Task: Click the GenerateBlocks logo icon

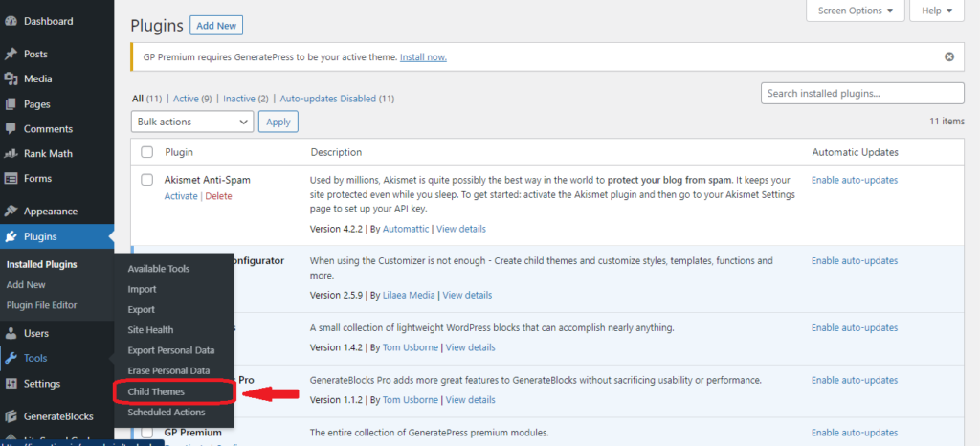Action: (x=11, y=416)
